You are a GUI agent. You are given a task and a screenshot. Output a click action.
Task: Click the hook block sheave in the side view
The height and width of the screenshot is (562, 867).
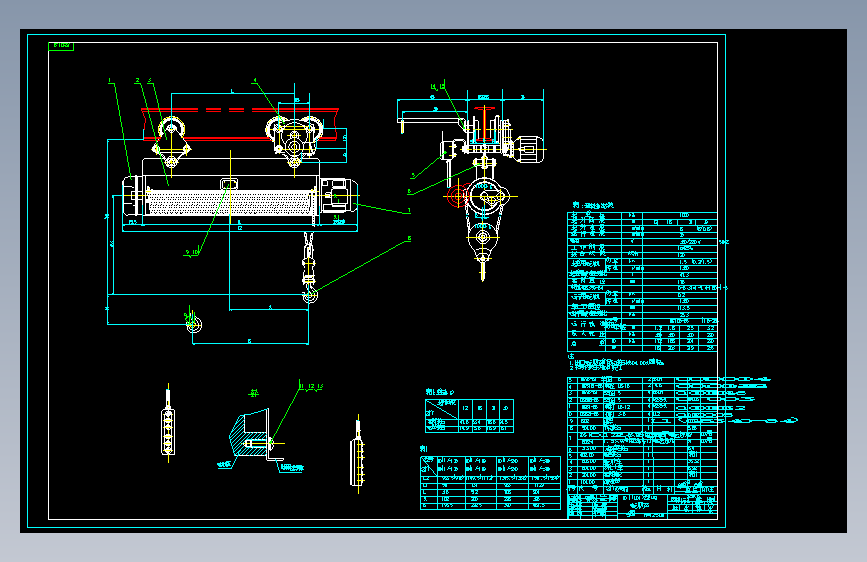click(x=483, y=237)
